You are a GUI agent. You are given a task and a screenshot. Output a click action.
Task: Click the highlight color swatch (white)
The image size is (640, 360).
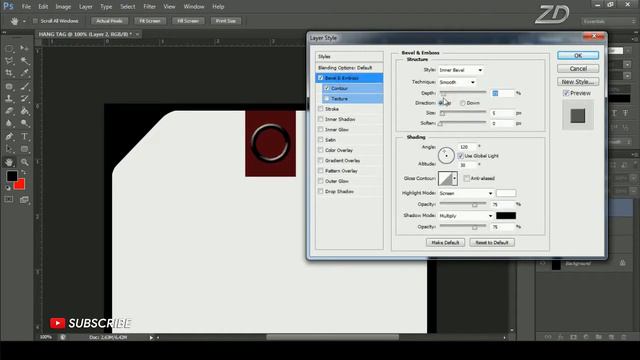506,193
